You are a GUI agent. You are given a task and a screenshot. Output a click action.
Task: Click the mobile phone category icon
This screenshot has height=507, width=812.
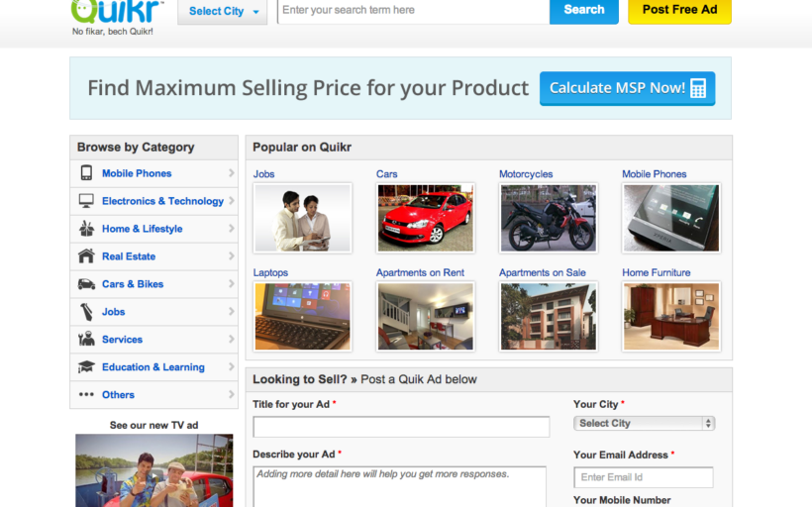click(86, 173)
